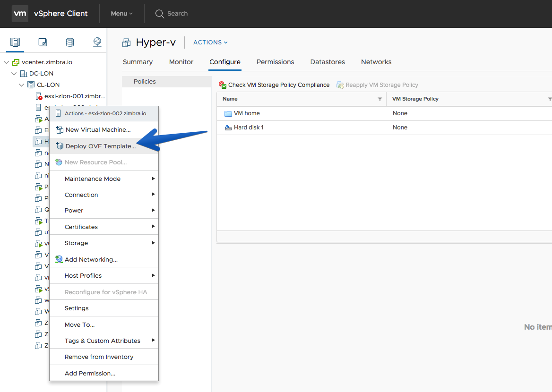The height and width of the screenshot is (392, 552).
Task: Click the Check VM Storage Policy Compliance icon
Action: [x=223, y=85]
